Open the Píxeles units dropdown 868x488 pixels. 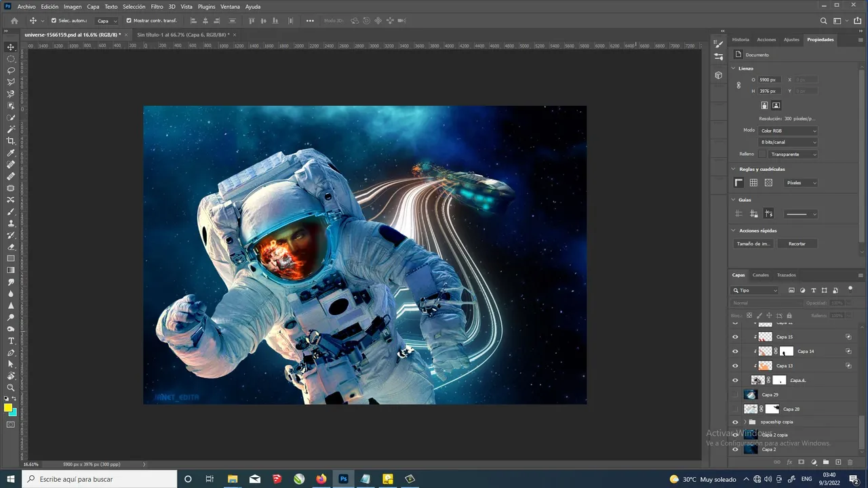click(801, 183)
